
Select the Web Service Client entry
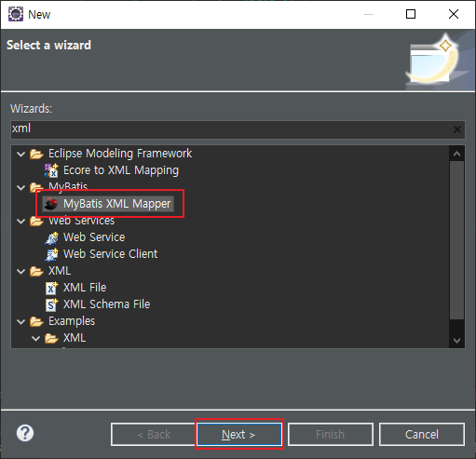(x=110, y=254)
